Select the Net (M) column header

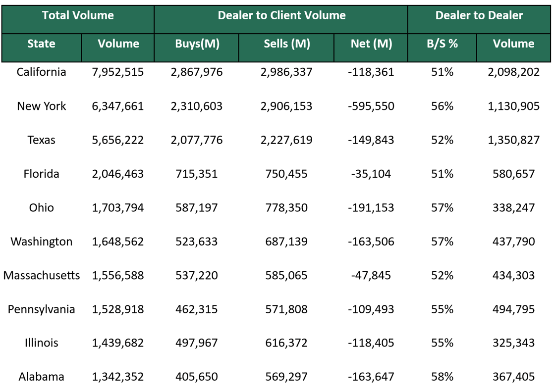(x=371, y=48)
